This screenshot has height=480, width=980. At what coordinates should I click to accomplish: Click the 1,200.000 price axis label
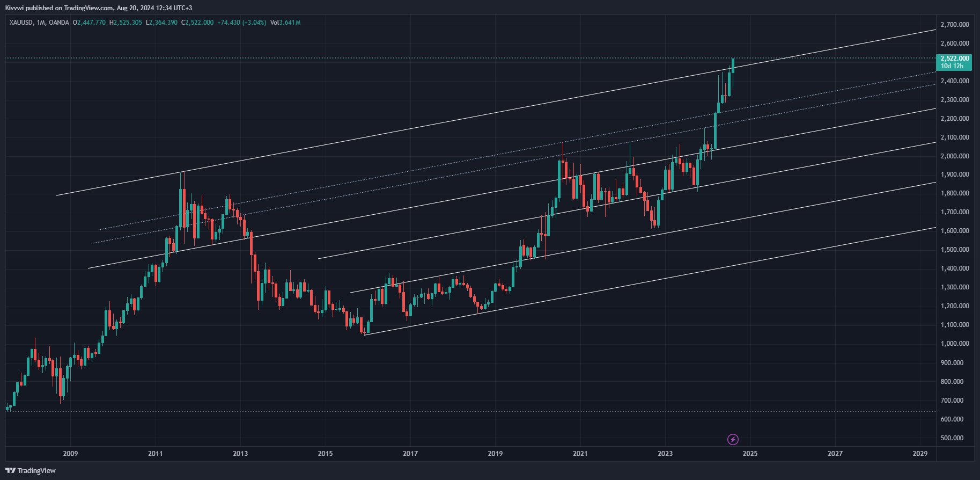pyautogui.click(x=955, y=306)
